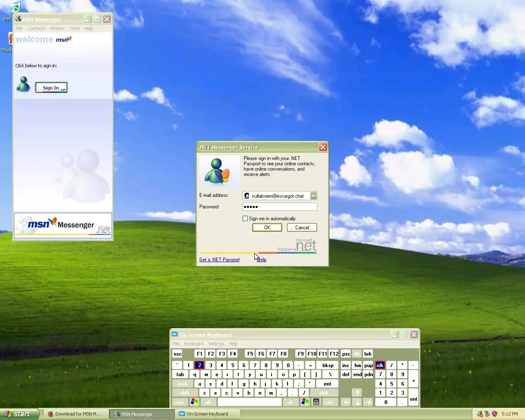Toggle the nlk num lock key
The image size is (525, 420).
380,365
